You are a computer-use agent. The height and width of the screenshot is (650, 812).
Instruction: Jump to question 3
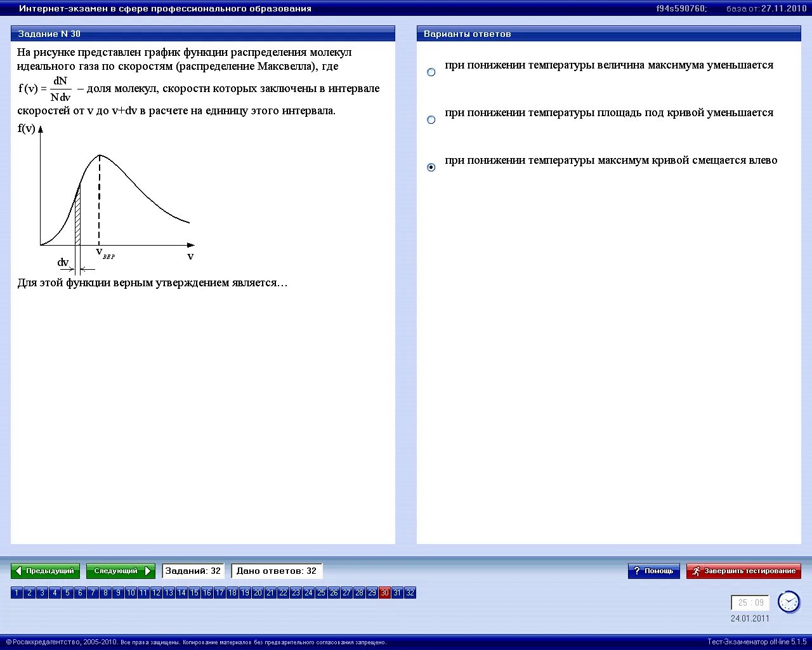[42, 593]
